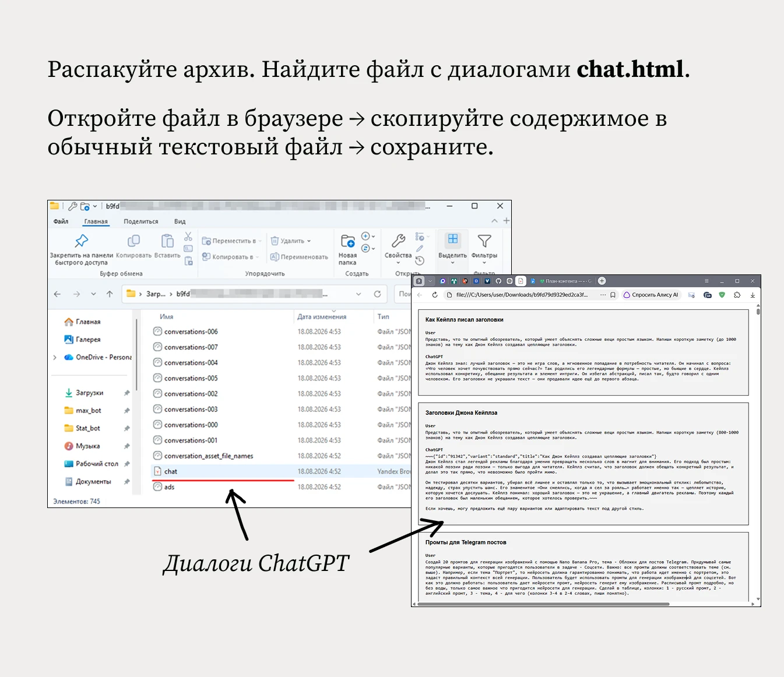This screenshot has height=677, width=784.
Task: Open a new browser tab
Action: click(x=602, y=281)
